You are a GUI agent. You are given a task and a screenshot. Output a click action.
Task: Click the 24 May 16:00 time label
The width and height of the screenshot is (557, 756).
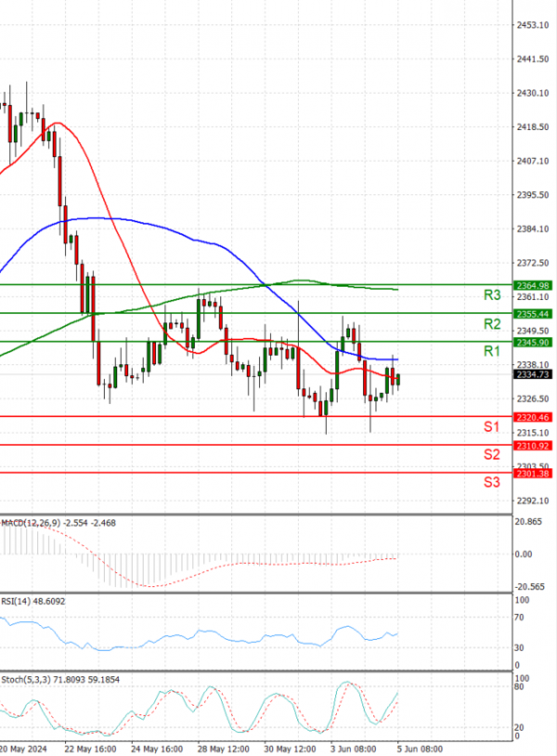pyautogui.click(x=157, y=749)
